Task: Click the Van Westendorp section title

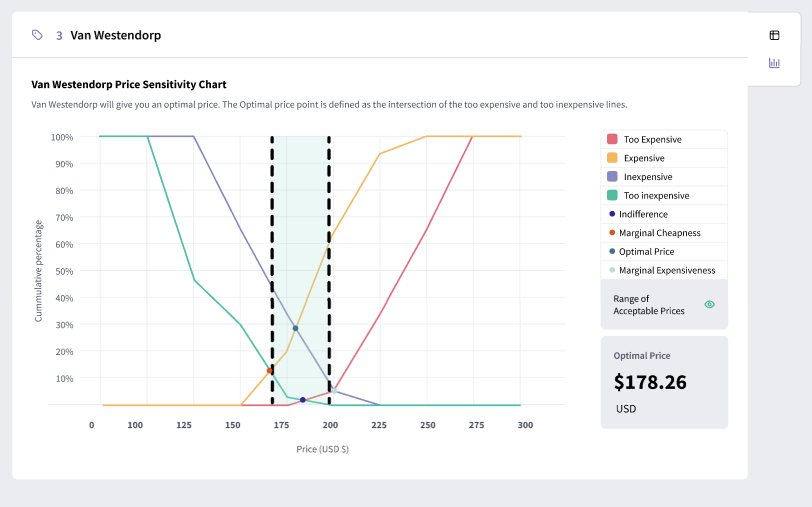Action: (x=115, y=35)
